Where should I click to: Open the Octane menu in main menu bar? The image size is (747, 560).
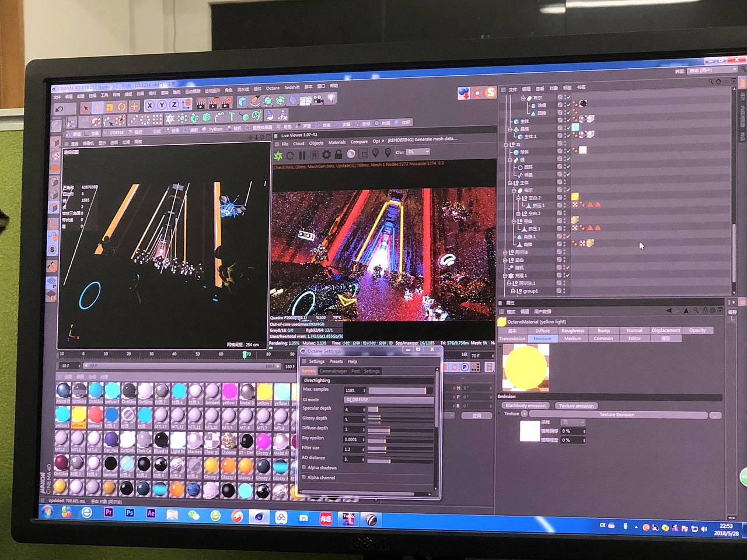point(273,88)
